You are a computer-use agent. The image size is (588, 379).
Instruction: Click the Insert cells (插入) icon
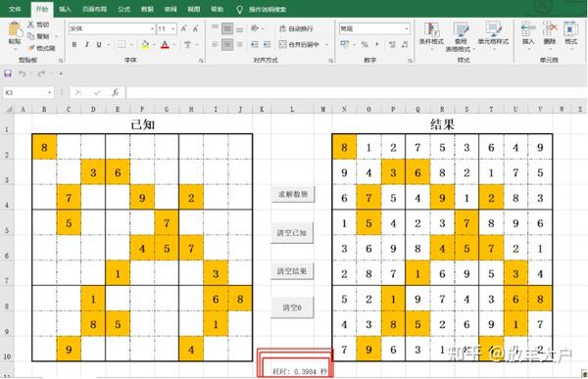[528, 28]
